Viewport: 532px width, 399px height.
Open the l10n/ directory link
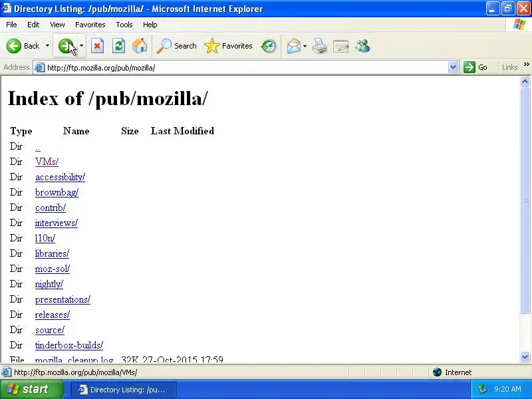[x=45, y=238]
